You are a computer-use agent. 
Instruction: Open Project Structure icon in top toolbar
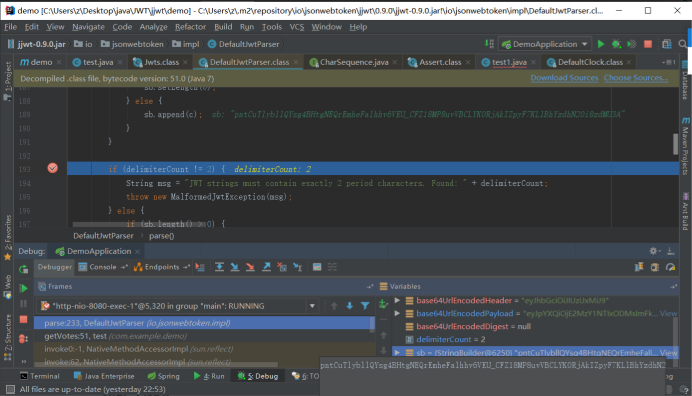[666, 44]
